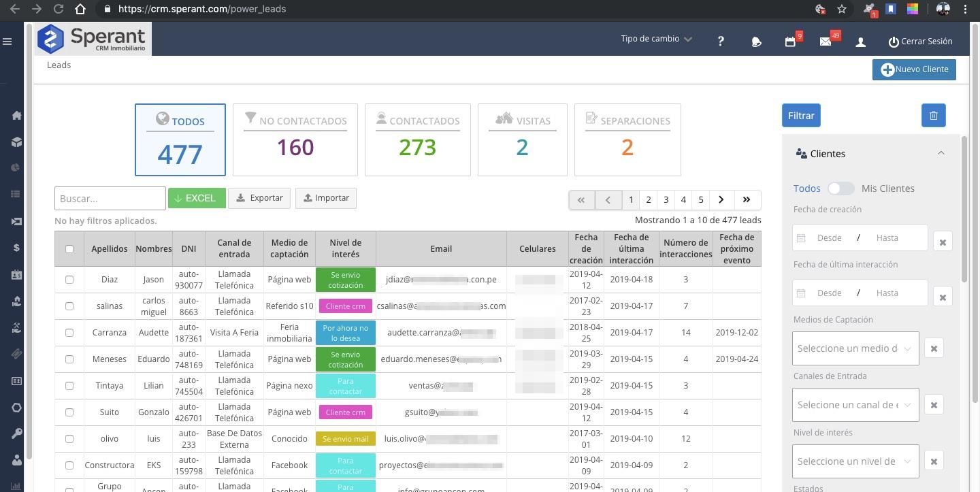Open the hexagon icon in the sidebar
This screenshot has width=980, height=492.
(x=17, y=407)
